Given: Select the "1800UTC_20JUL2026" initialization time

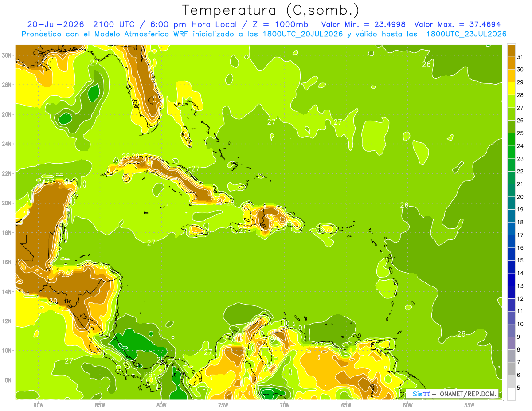Looking at the screenshot, I should click(x=302, y=34).
